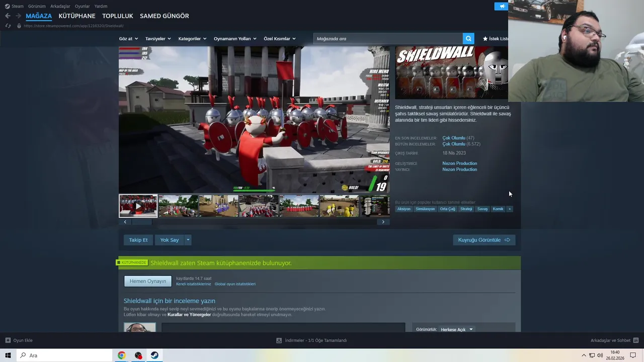This screenshot has height=362, width=644.
Task: Open the Görünüm menu
Action: pos(37,6)
